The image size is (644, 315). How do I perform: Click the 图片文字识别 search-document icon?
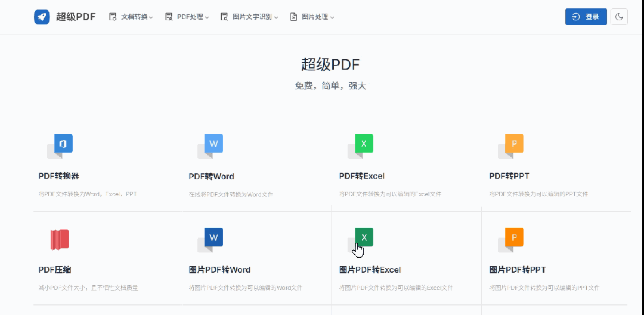tap(224, 17)
